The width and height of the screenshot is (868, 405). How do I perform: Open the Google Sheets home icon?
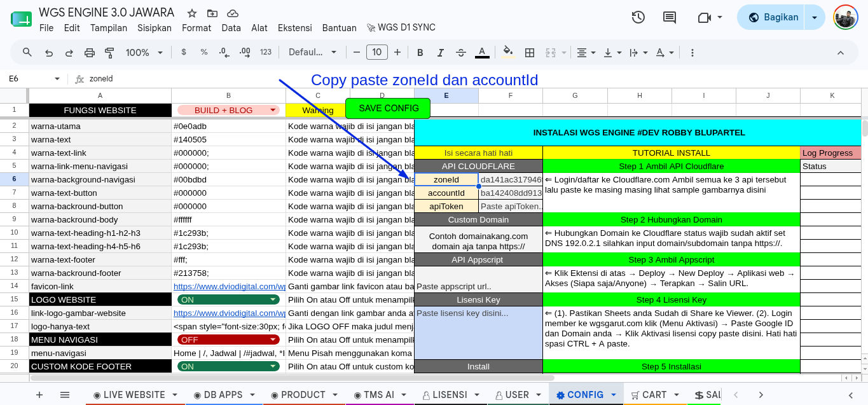[x=21, y=19]
